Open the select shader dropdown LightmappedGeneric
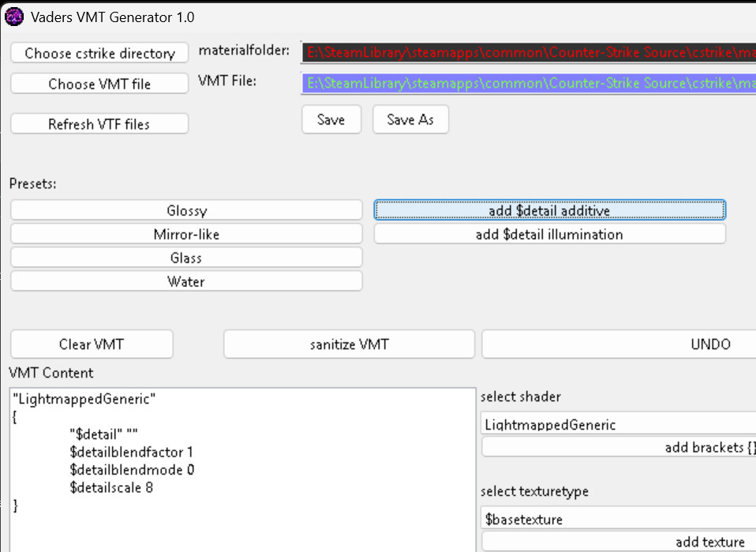This screenshot has height=552, width=756. (618, 424)
